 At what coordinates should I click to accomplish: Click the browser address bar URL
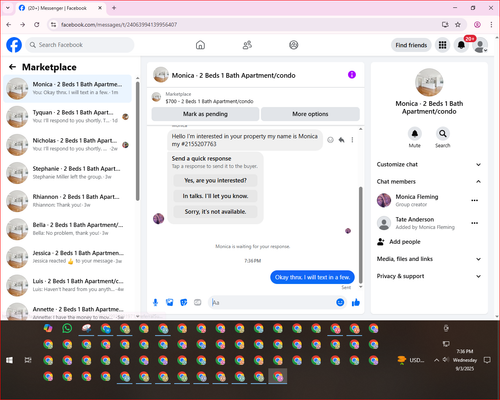coord(119,25)
